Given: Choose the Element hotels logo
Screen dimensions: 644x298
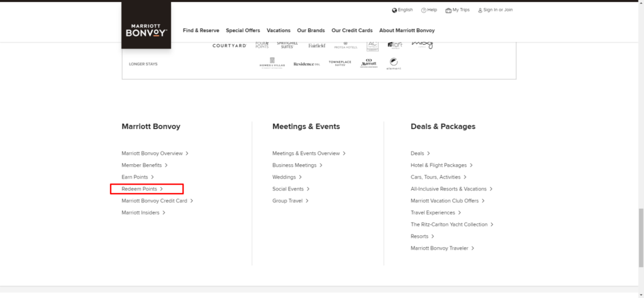Looking at the screenshot, I should coord(394,63).
